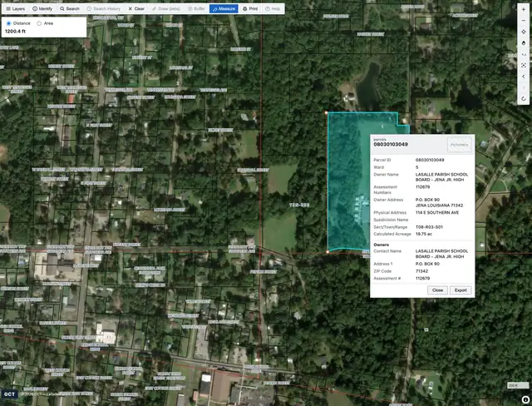Select the Draw (beta) tool

click(x=166, y=9)
